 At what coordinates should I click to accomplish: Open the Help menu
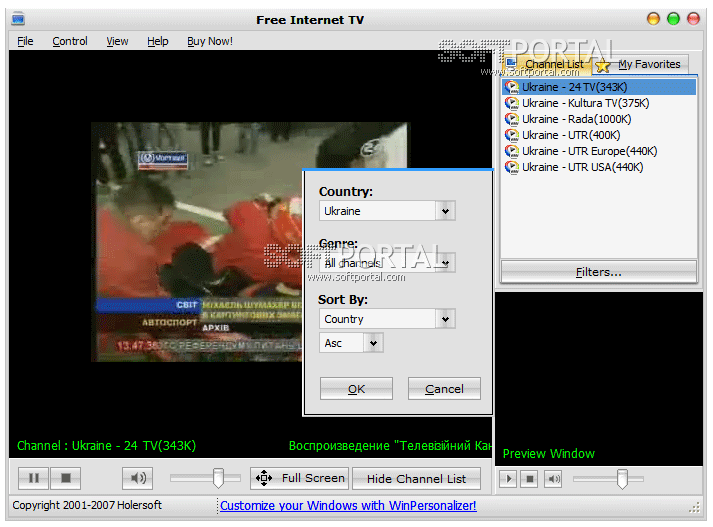pyautogui.click(x=157, y=41)
